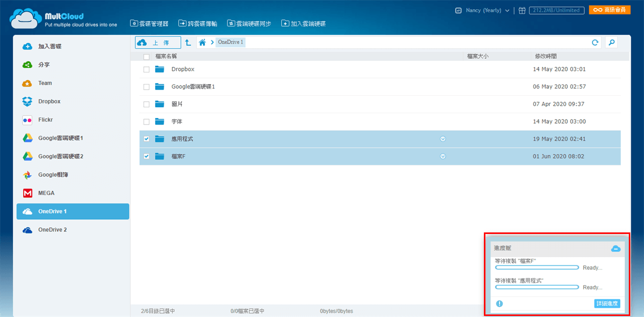The height and width of the screenshot is (317, 644).
Task: Click the Dropbox folder icon in list
Action: click(160, 69)
